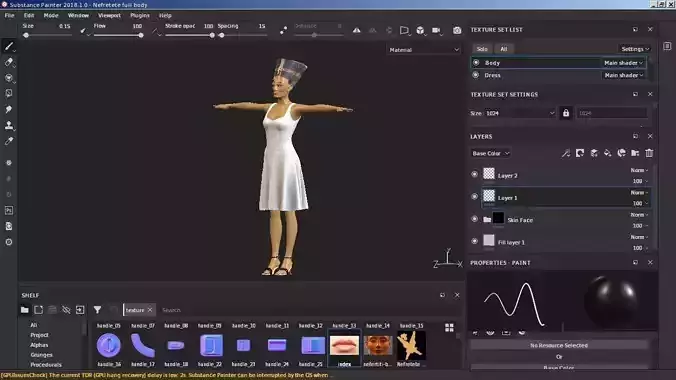Toggle visibility of Layer 1

(475, 197)
